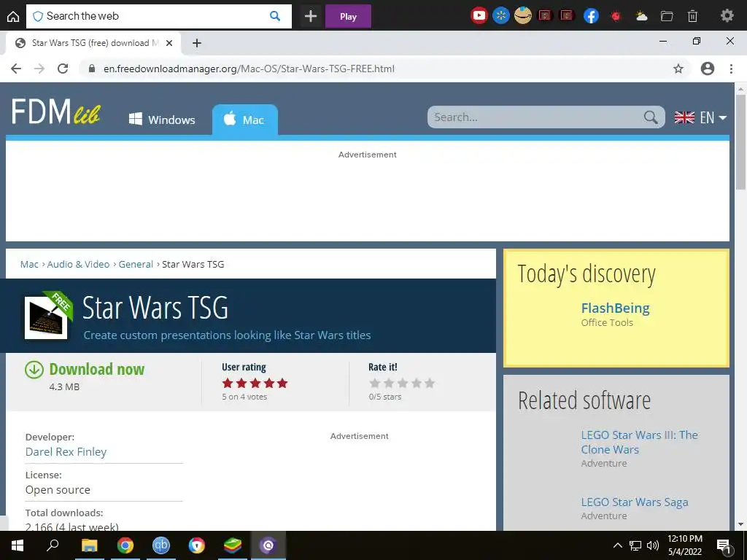The height and width of the screenshot is (560, 747).
Task: Click the FDM lib logo
Action: 55,112
